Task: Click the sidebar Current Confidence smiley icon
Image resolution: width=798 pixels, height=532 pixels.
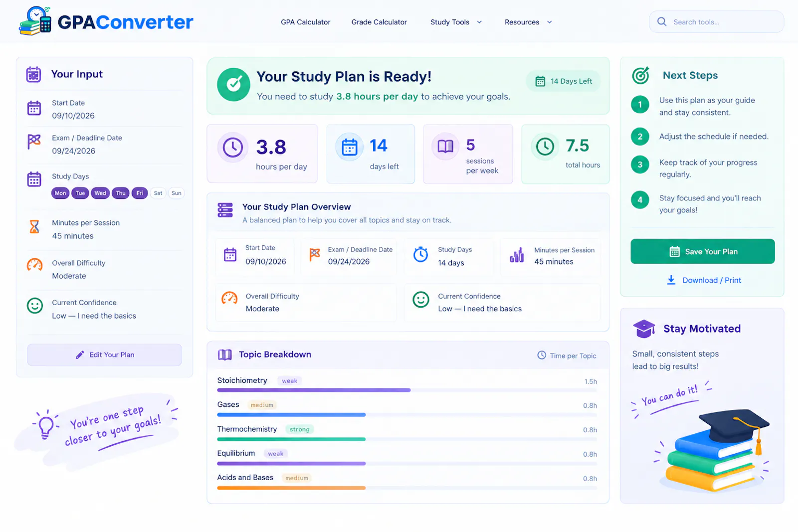Action: pyautogui.click(x=35, y=306)
